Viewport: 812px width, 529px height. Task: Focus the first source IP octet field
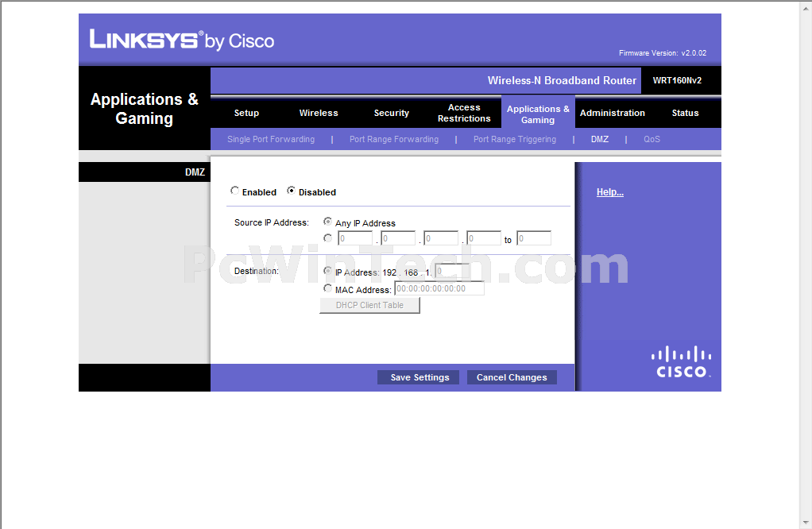(x=354, y=238)
